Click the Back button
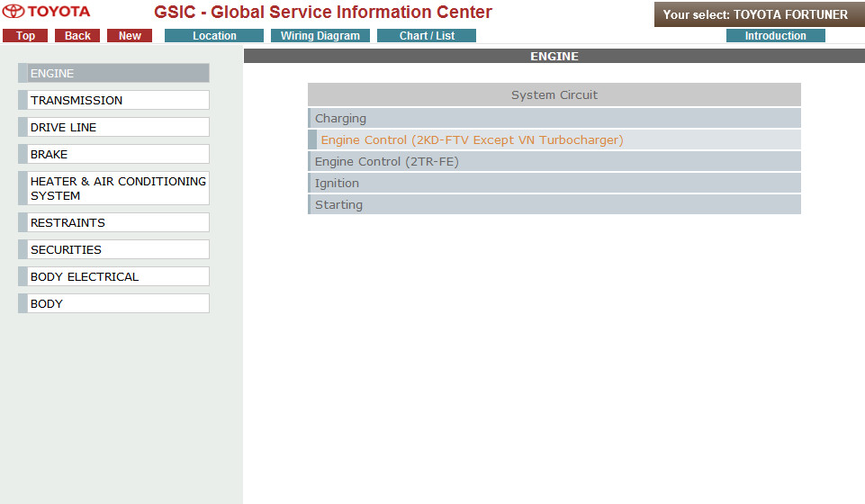The image size is (865, 504). [x=77, y=36]
